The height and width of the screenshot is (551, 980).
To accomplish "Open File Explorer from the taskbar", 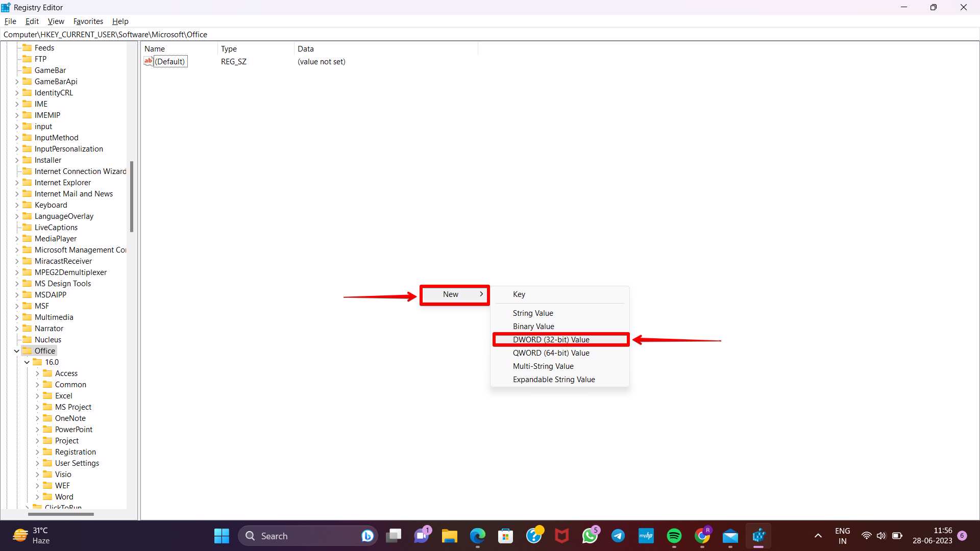I will coord(449,536).
